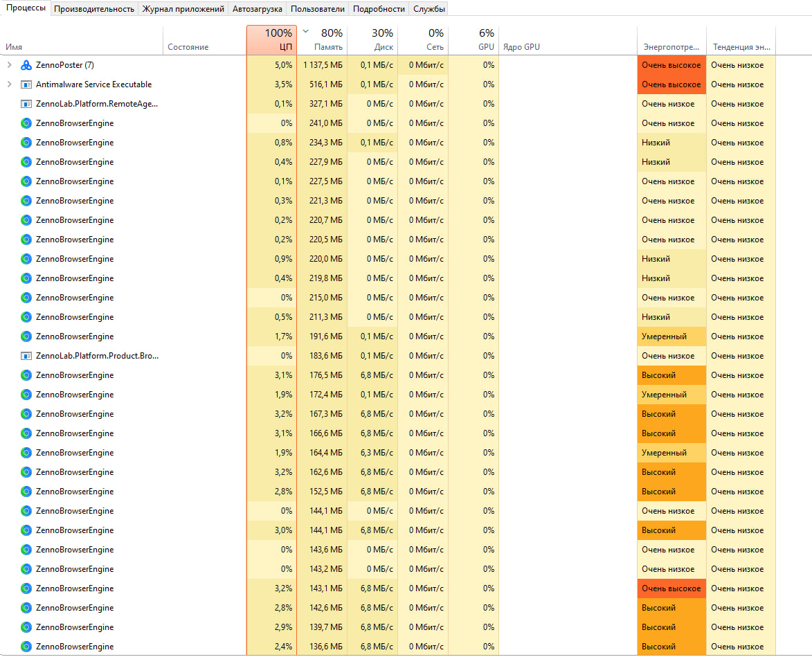Select ZennoBrowserEngine name in the 136,6 МБ row
The height and width of the screenshot is (657, 812).
click(x=75, y=647)
